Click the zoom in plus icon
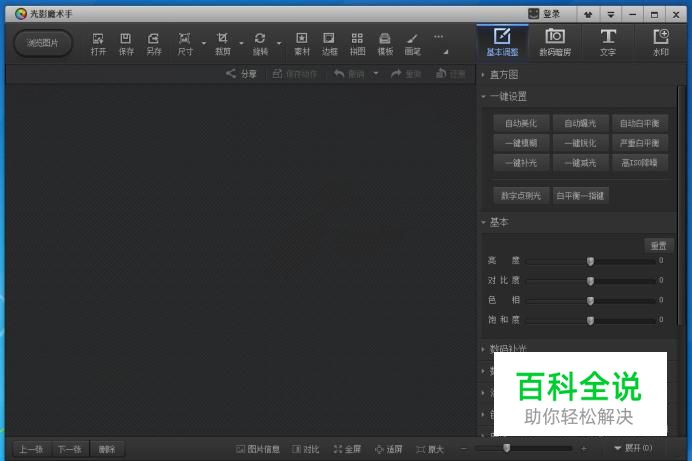The height and width of the screenshot is (461, 692). tap(584, 449)
